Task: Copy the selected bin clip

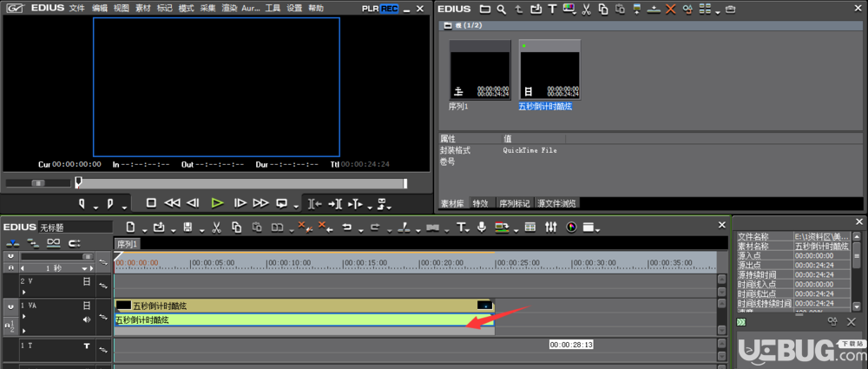Action: point(603,9)
